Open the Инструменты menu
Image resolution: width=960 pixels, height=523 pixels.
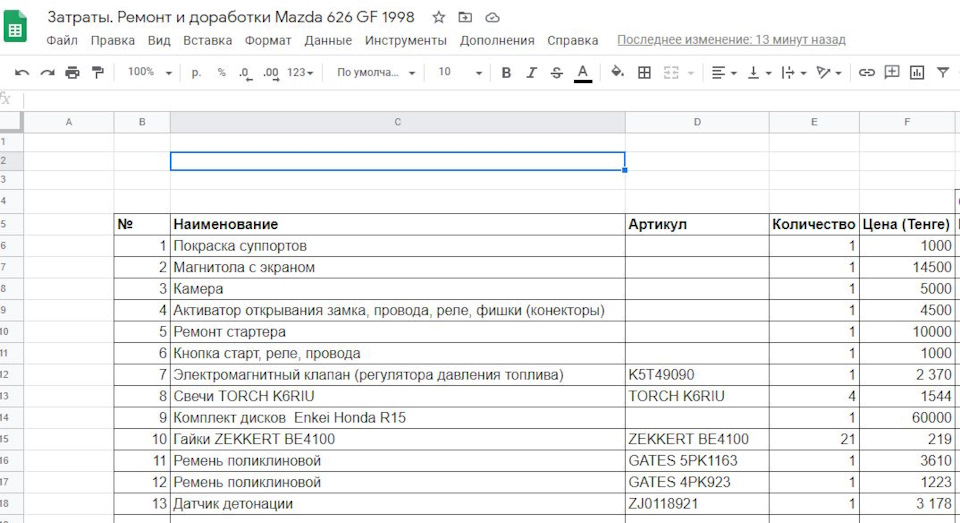[x=406, y=40]
